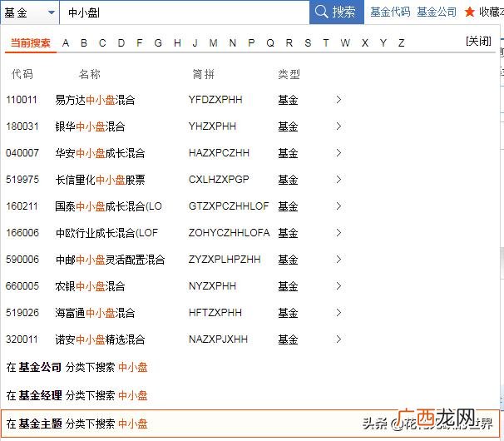Image resolution: width=504 pixels, height=441 pixels.
Task: Open the 基金公司 link in the header
Action: (437, 12)
